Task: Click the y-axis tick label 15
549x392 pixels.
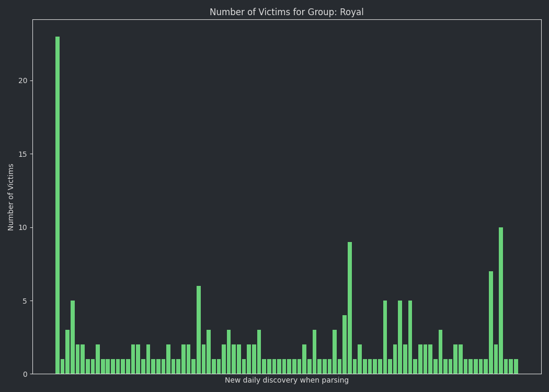Action: coord(22,154)
